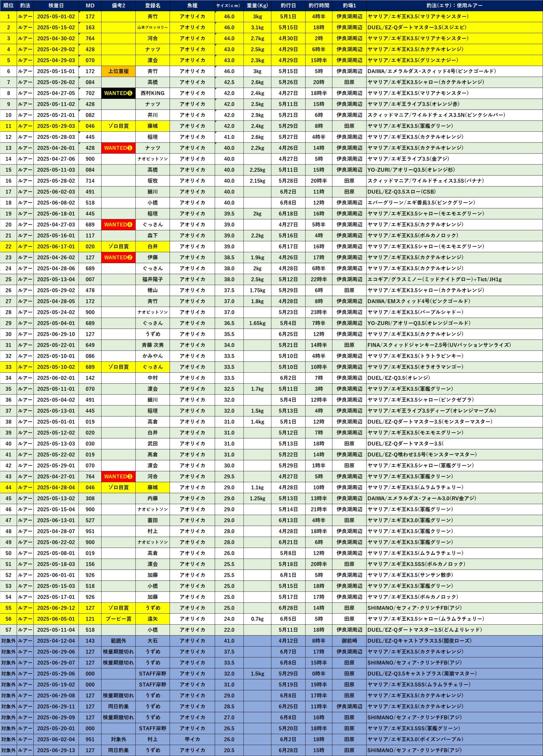This screenshot has width=543, height=756.
Task: Click lure エコギア/グラスミノー(ミッドナイトグロー)+Tict/JH1g
Action: coord(434,279)
